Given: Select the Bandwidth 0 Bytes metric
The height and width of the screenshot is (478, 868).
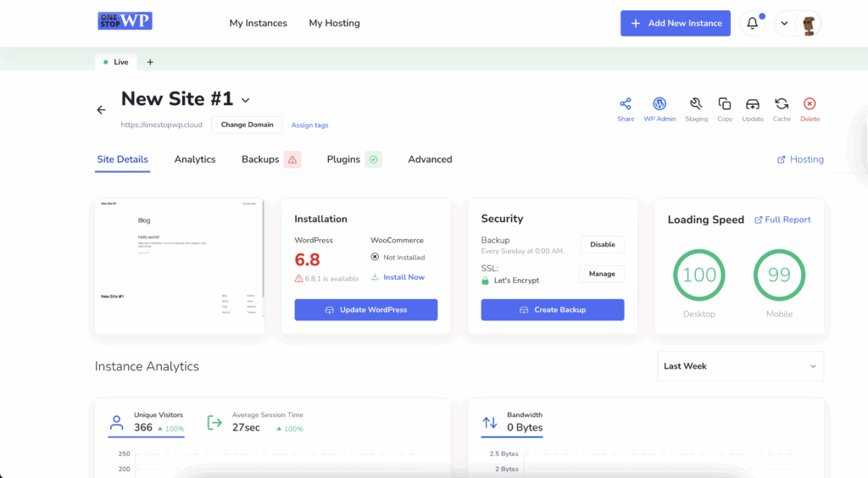Looking at the screenshot, I should pos(512,423).
